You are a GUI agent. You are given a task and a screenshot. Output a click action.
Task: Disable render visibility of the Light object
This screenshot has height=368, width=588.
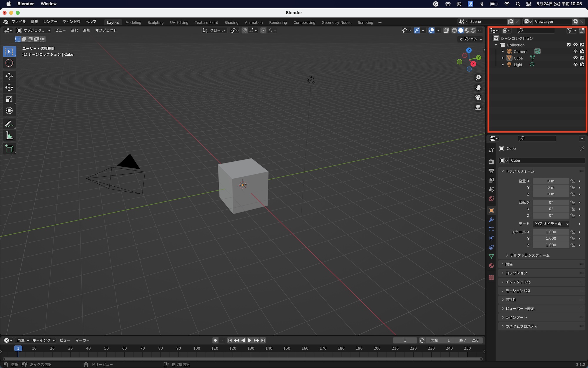click(582, 64)
